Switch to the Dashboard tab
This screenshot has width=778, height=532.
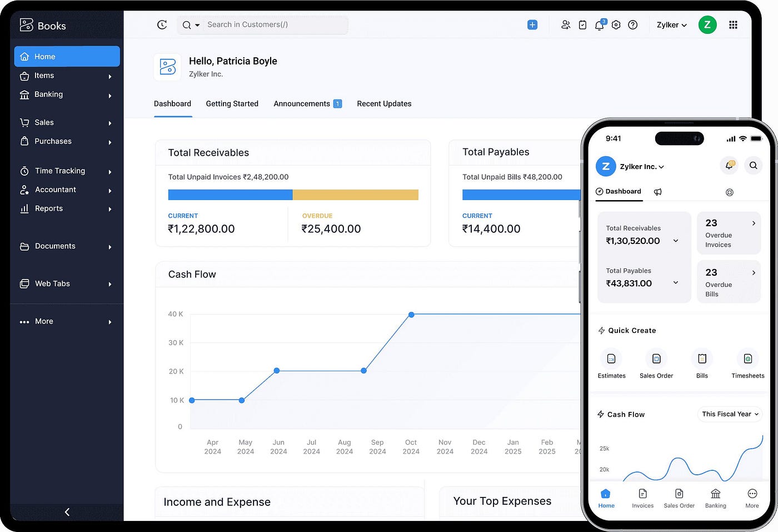(172, 104)
